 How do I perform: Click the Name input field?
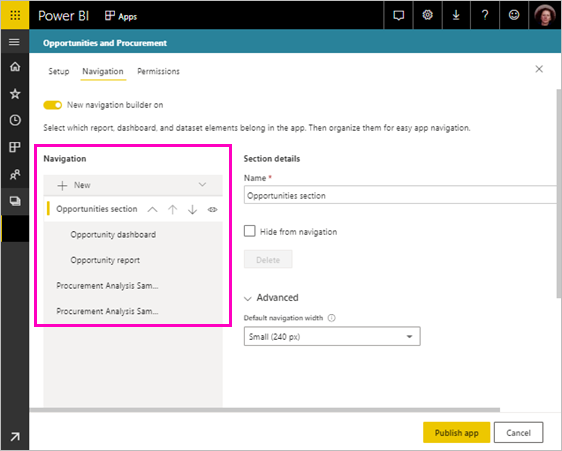point(401,195)
